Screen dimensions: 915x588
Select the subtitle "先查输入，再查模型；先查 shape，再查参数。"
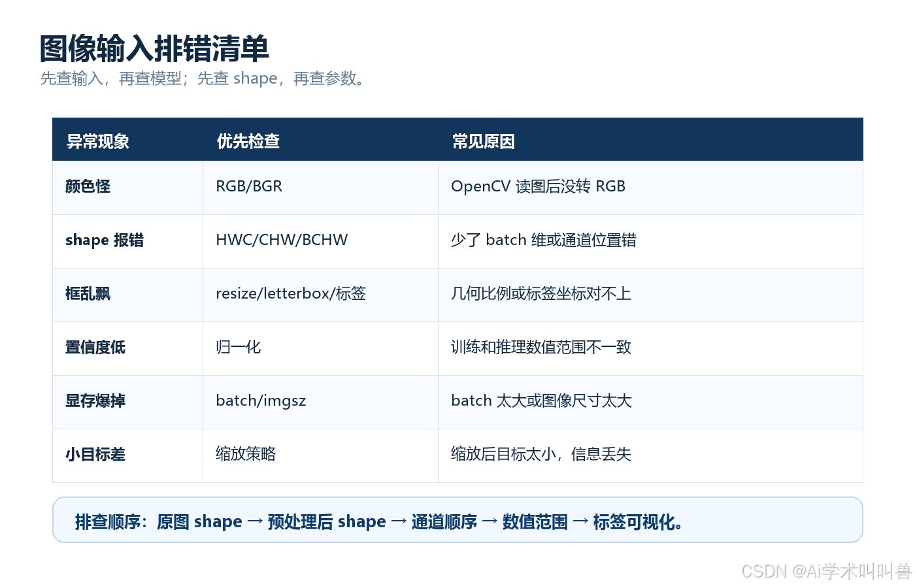[203, 78]
